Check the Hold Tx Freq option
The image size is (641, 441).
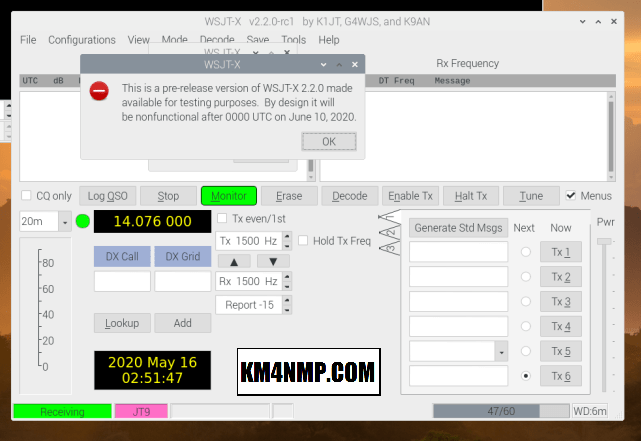pos(304,240)
